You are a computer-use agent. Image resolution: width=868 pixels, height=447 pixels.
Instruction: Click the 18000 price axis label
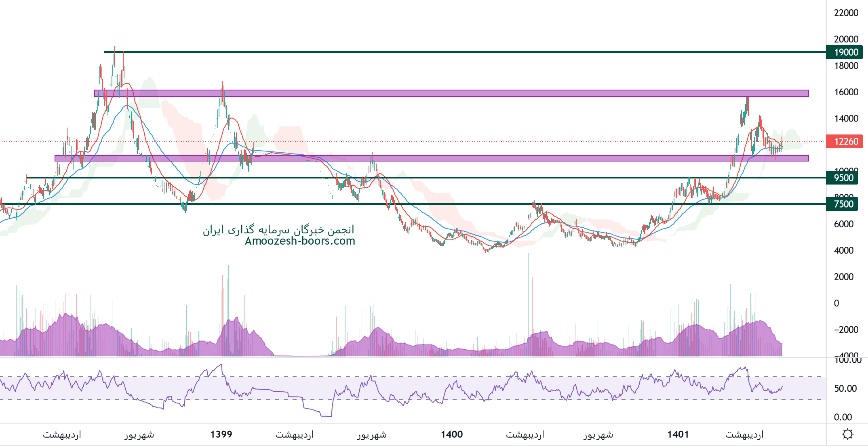coord(846,66)
